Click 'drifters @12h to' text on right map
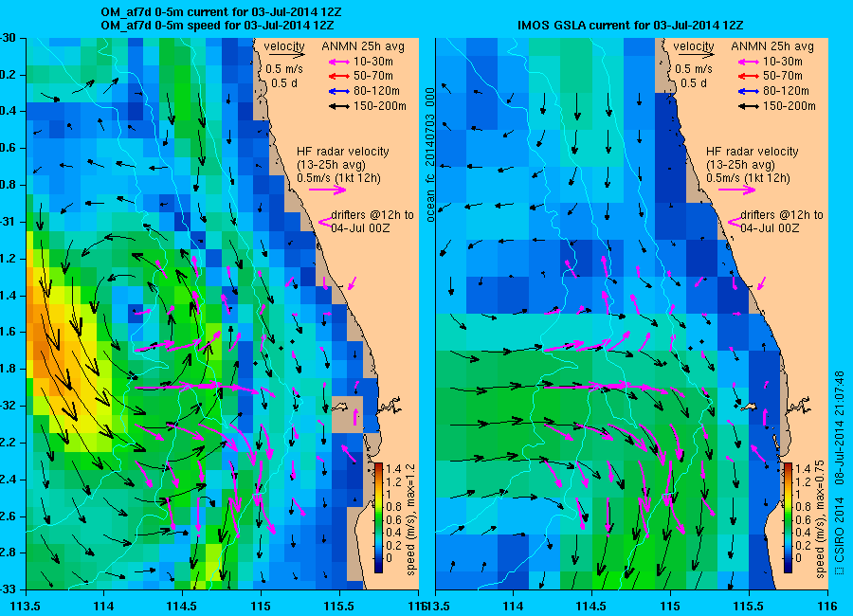 (782, 215)
